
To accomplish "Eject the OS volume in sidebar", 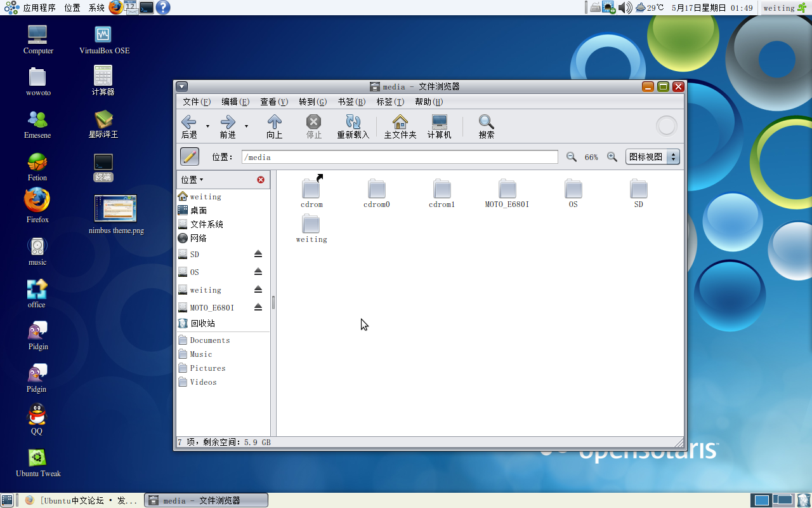I will coord(258,272).
